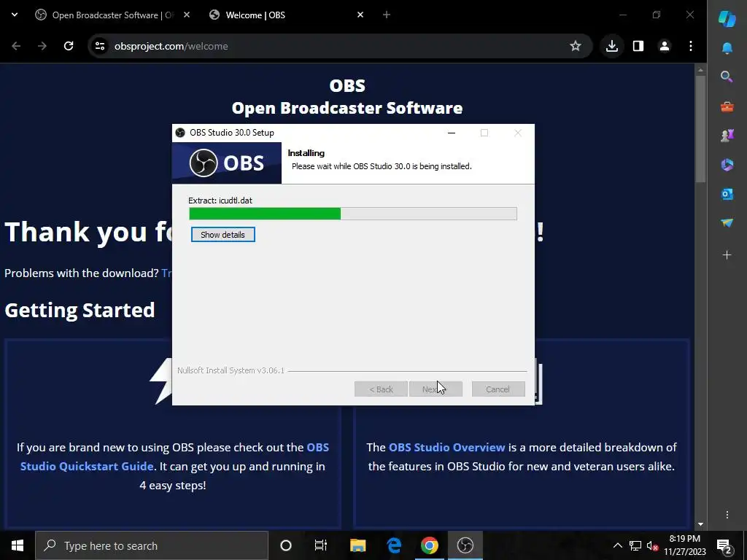The height and width of the screenshot is (560, 747).
Task: Reload the obsproject.com page
Action: pyautogui.click(x=69, y=46)
